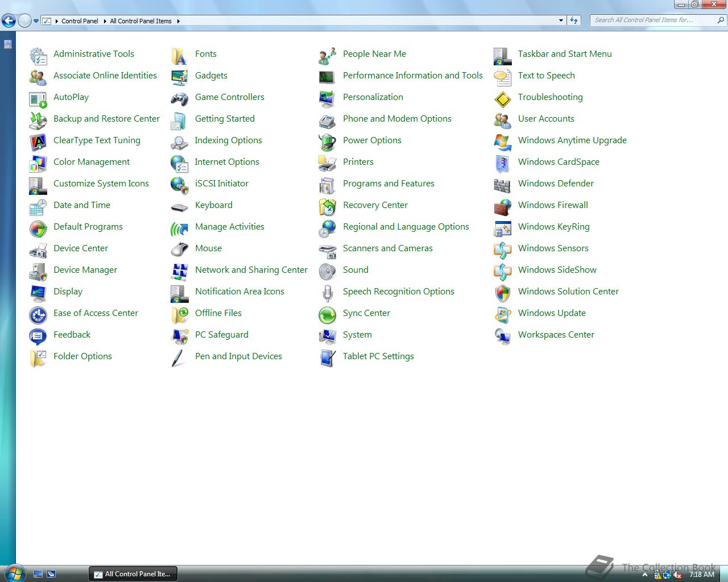Open Speech Recognition Options link
This screenshot has width=728, height=582.
[399, 292]
